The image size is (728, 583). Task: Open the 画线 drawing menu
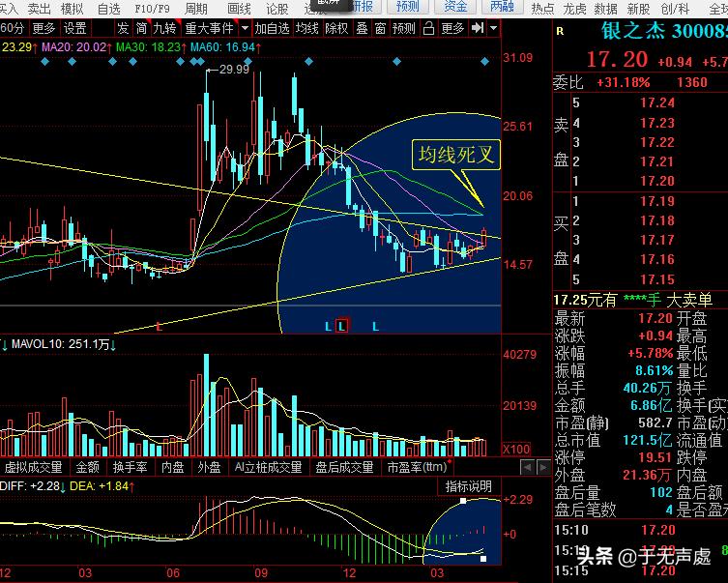[239, 9]
